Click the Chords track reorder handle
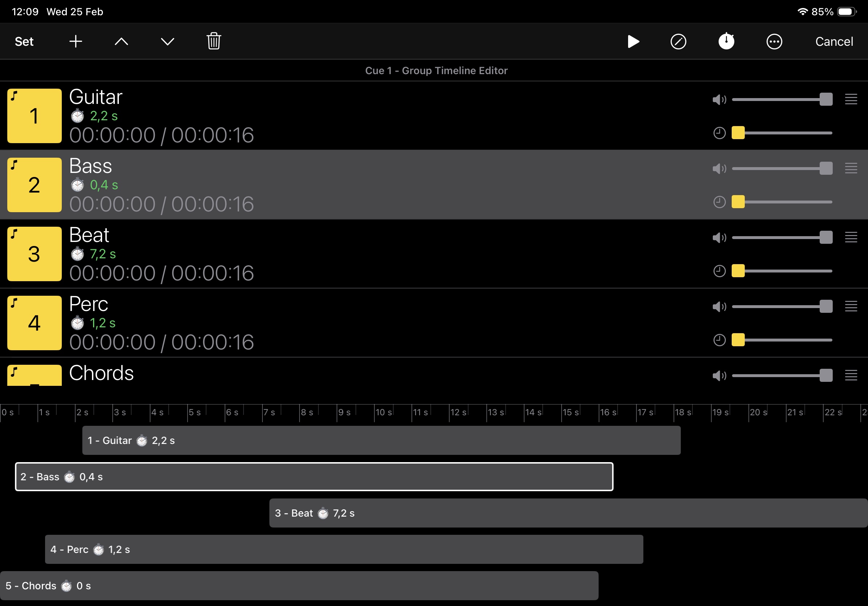 click(x=851, y=376)
